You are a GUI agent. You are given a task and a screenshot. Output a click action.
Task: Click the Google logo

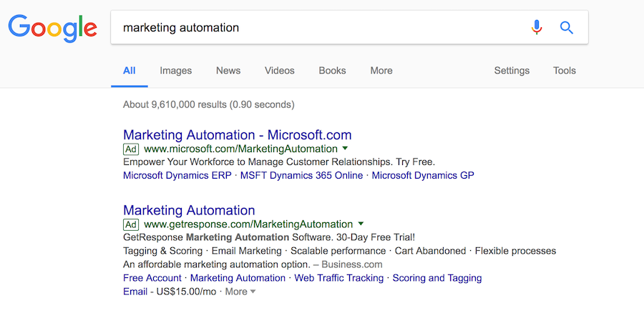click(x=52, y=29)
